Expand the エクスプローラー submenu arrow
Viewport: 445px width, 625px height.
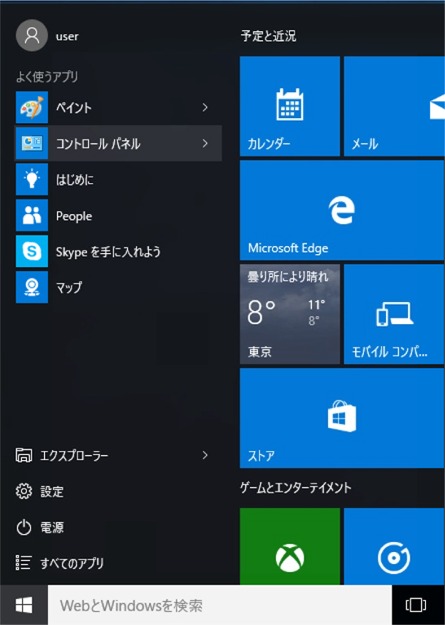pos(205,455)
